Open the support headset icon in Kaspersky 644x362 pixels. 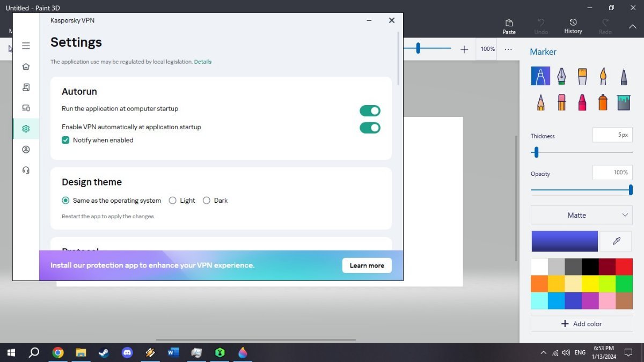click(x=26, y=170)
